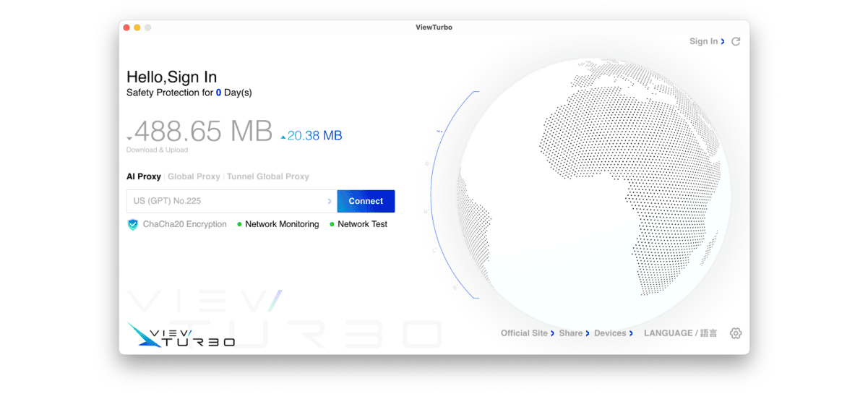Viewport: 868px width, 394px height.
Task: Click the 488.65 MB download value
Action: [x=203, y=132]
